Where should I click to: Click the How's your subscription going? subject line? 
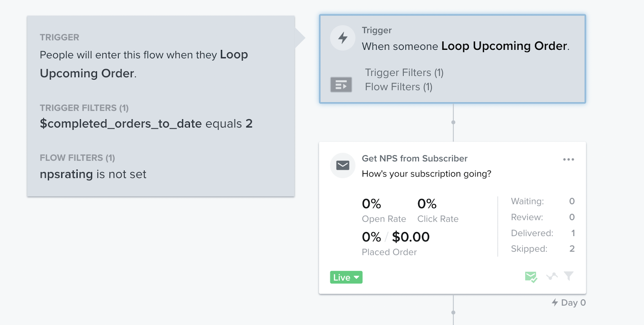pos(426,174)
